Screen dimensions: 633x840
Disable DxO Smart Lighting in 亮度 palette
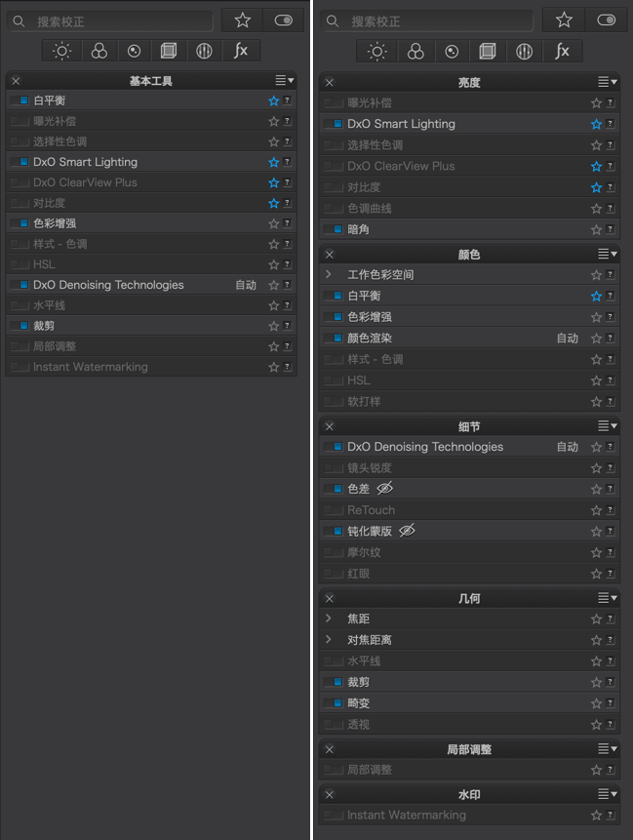(x=334, y=124)
